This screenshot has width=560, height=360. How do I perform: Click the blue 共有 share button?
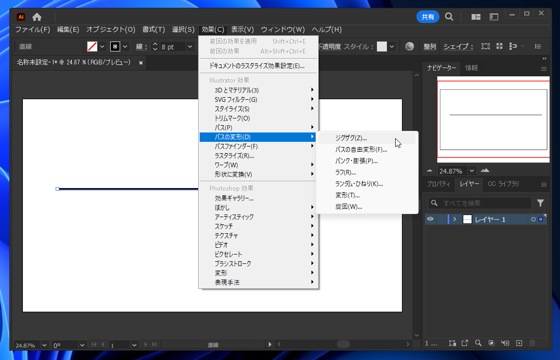click(428, 17)
